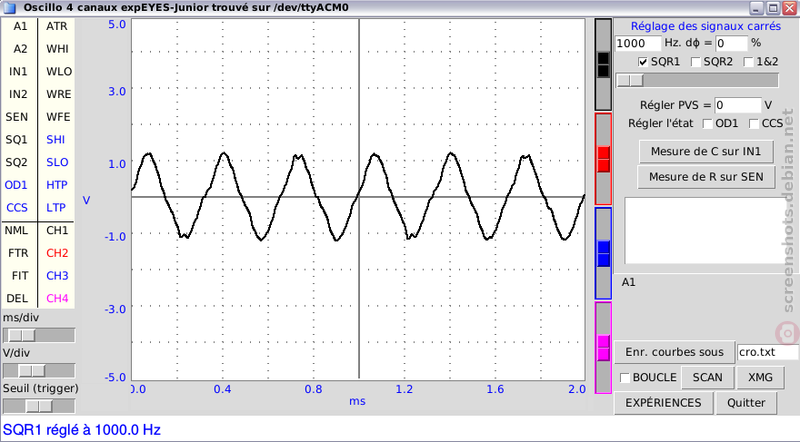Minimize the Oscillo window
The height and width of the screenshot is (442, 800).
tap(756, 8)
